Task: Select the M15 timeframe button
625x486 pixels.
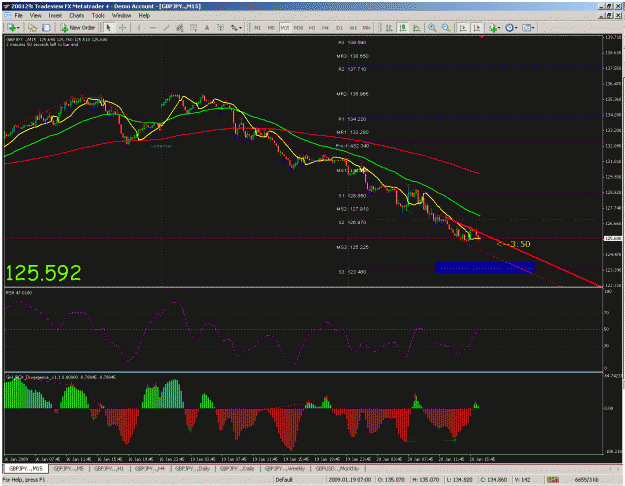Action: 285,28
